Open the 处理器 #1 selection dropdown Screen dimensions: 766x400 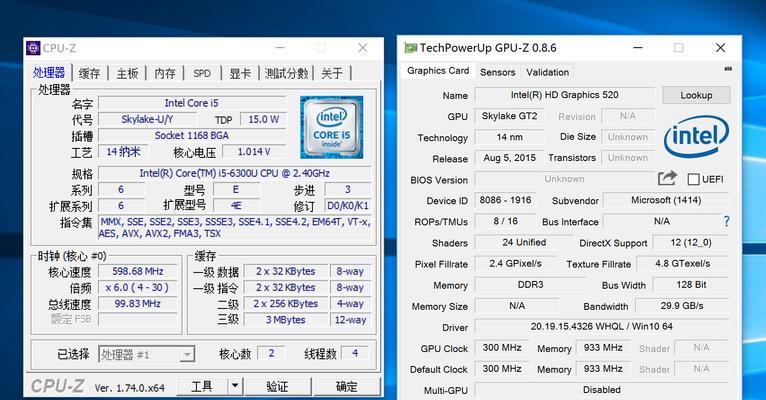point(147,355)
